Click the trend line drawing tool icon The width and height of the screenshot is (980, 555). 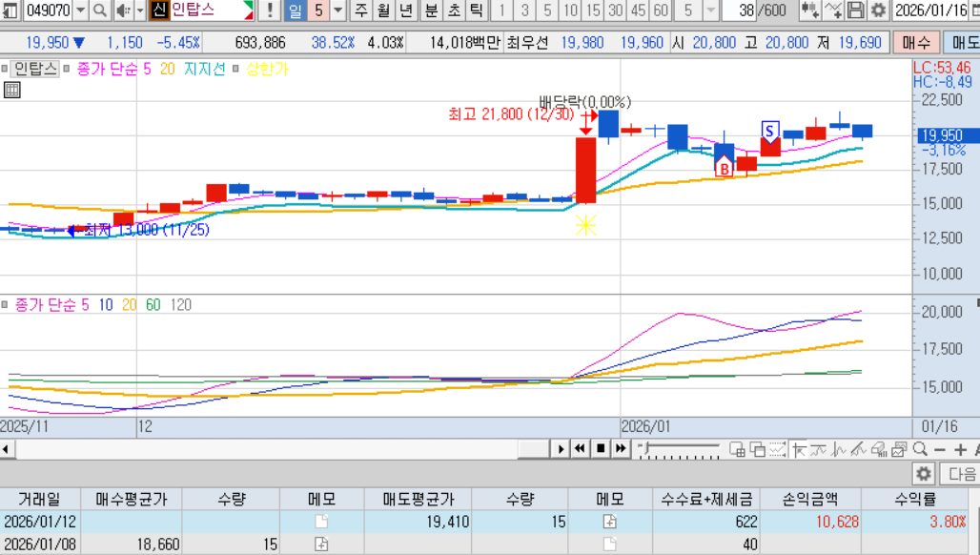[x=859, y=449]
